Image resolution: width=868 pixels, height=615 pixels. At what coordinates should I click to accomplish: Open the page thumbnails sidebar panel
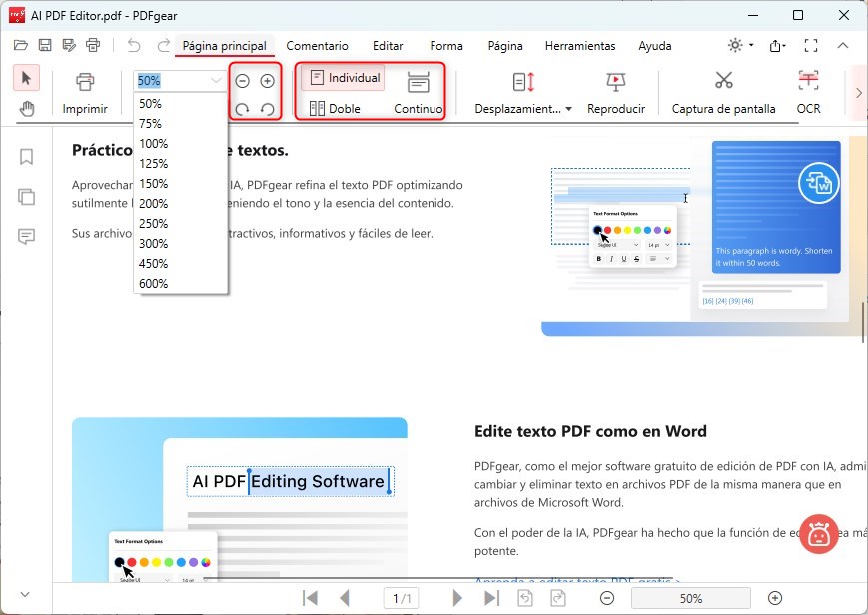pos(26,197)
